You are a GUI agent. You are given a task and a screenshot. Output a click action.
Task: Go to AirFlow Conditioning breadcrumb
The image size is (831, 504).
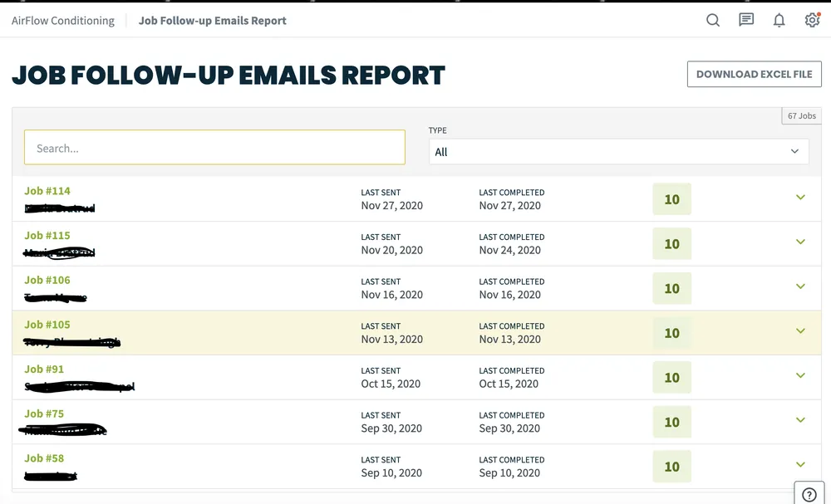point(63,21)
